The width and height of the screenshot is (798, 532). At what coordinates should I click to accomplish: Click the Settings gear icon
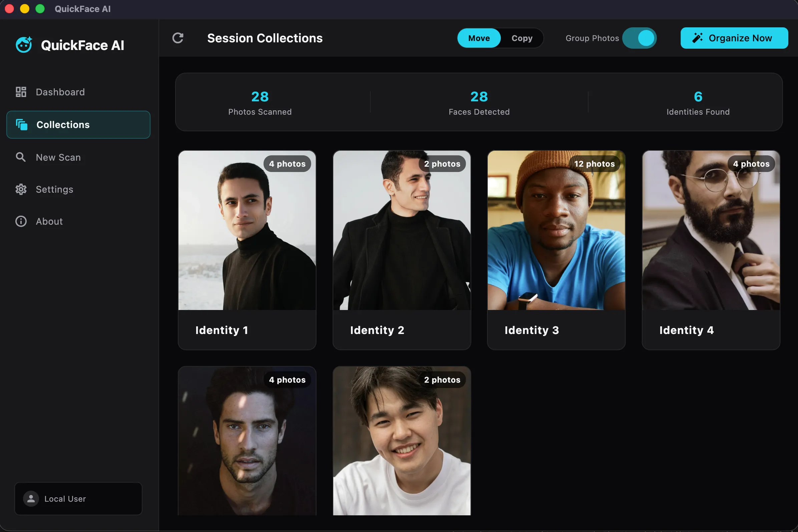click(21, 189)
